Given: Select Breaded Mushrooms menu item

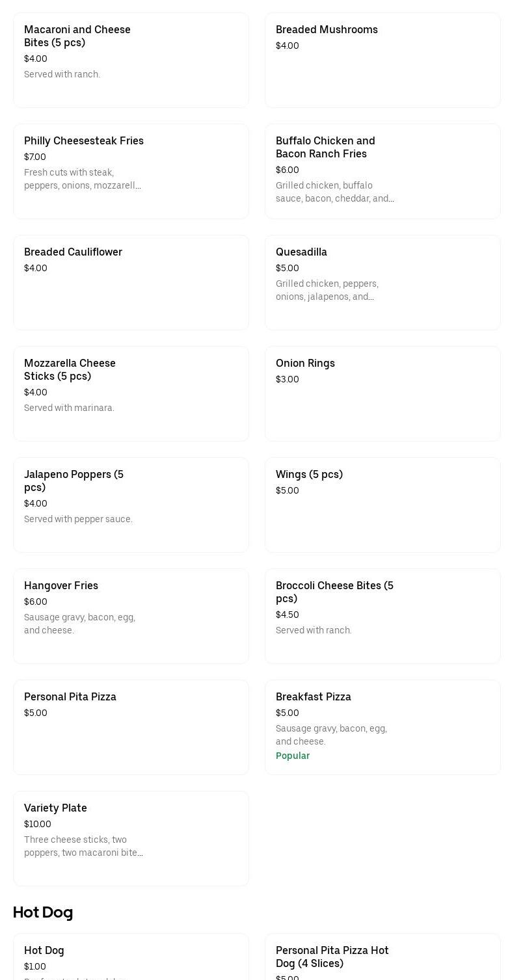Looking at the screenshot, I should [x=382, y=60].
